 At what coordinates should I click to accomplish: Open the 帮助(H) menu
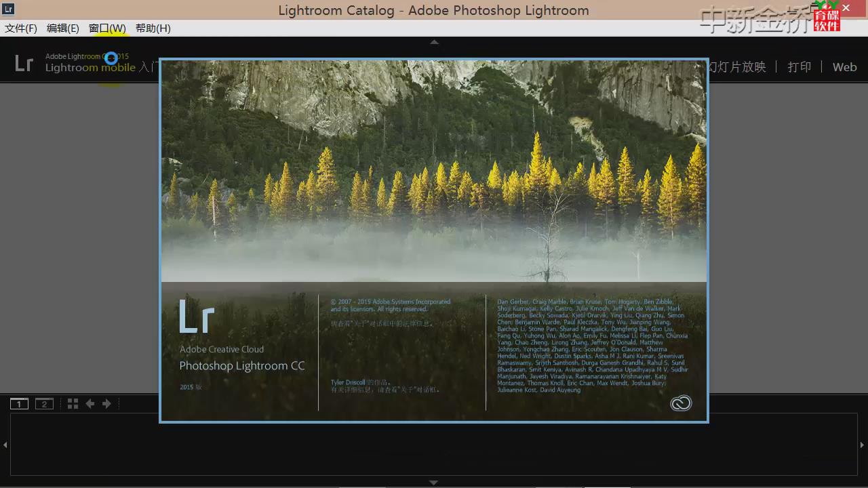click(x=153, y=28)
